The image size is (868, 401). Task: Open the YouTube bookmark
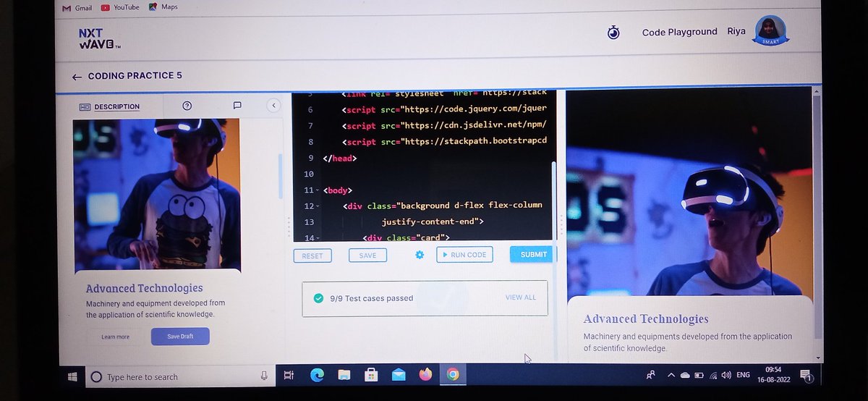120,7
